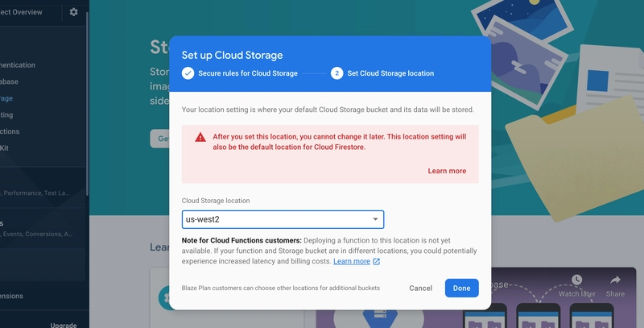644x328 pixels.
Task: Click Upgrade in the sidebar bottom
Action: point(64,325)
